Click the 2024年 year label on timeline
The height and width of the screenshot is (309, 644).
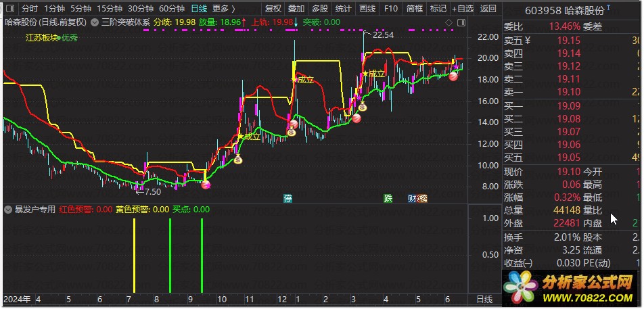(x=17, y=299)
